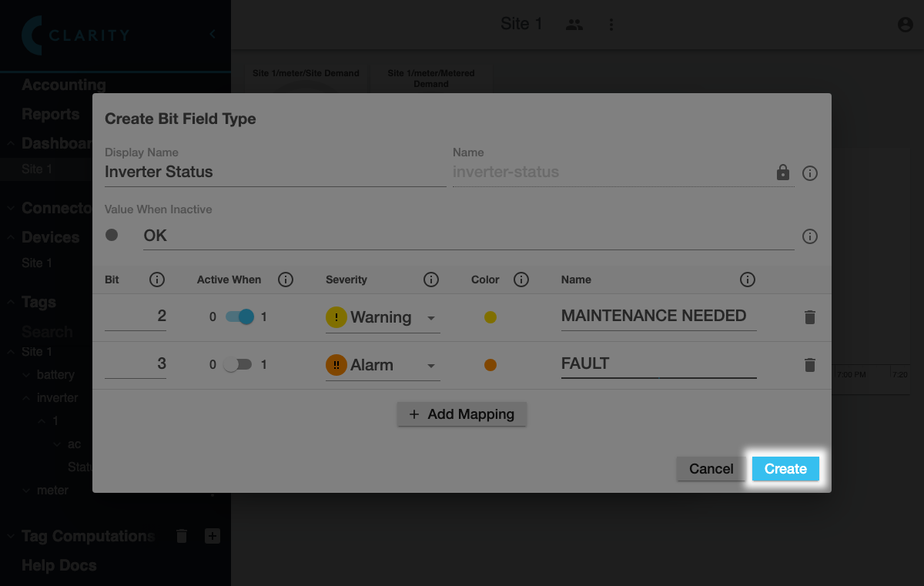Viewport: 924px width, 586px height.
Task: Toggle Active When switch for bit 3
Action: pyautogui.click(x=237, y=365)
